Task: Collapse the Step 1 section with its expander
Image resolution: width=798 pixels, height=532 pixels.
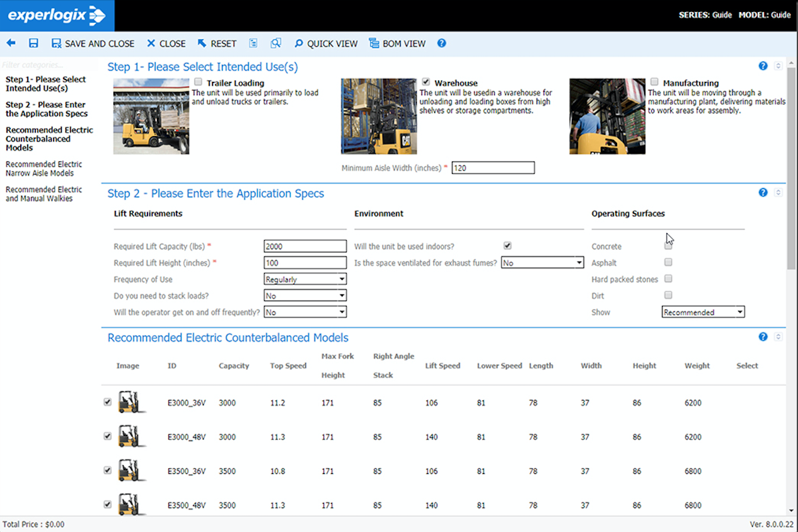Action: point(778,66)
